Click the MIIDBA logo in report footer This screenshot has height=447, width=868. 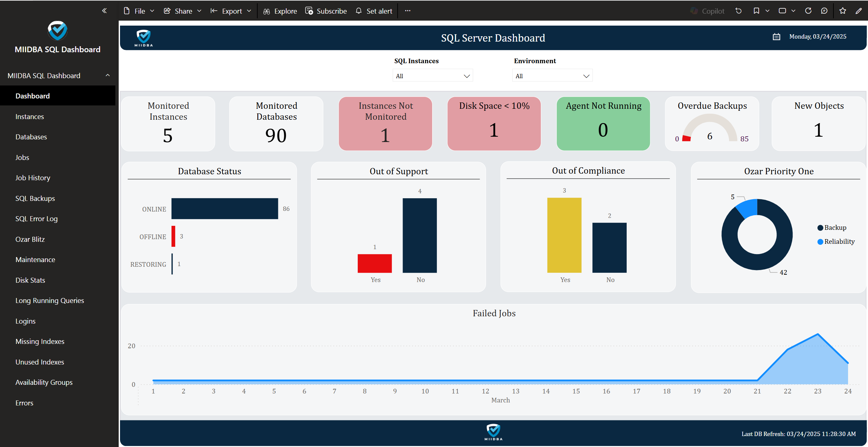tap(493, 432)
